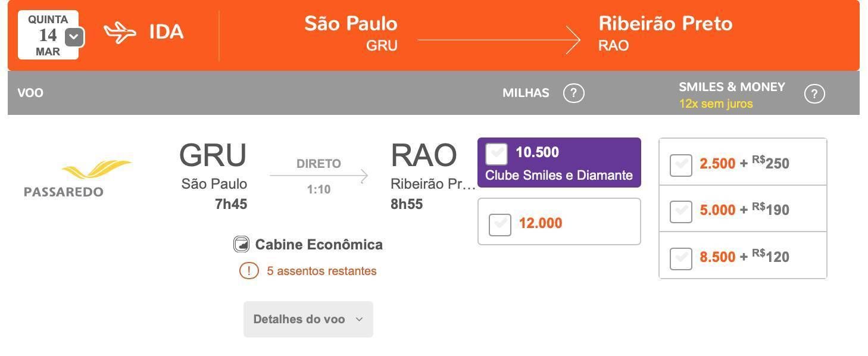The image size is (868, 356).
Task: Click the route arrow toward Ribeirão Preto
Action: pyautogui.click(x=499, y=40)
